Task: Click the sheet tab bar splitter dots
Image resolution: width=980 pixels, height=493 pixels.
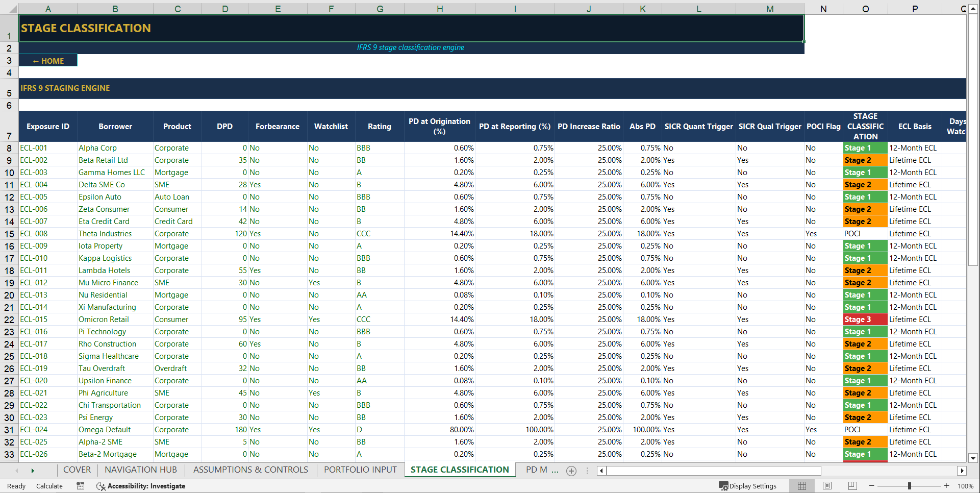Action: point(587,471)
